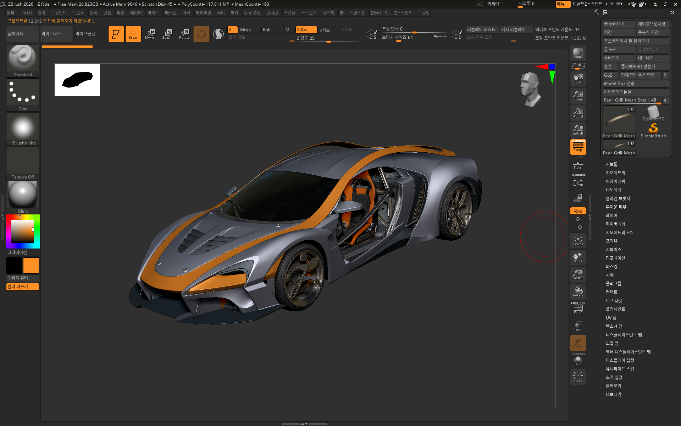The width and height of the screenshot is (681, 426).
Task: Switch to the Rotate transform tool
Action: click(x=184, y=34)
